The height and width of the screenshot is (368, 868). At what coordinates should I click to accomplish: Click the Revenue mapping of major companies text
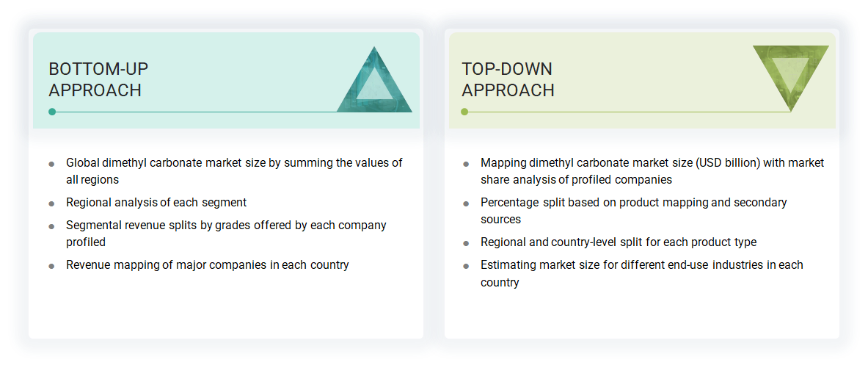207,264
